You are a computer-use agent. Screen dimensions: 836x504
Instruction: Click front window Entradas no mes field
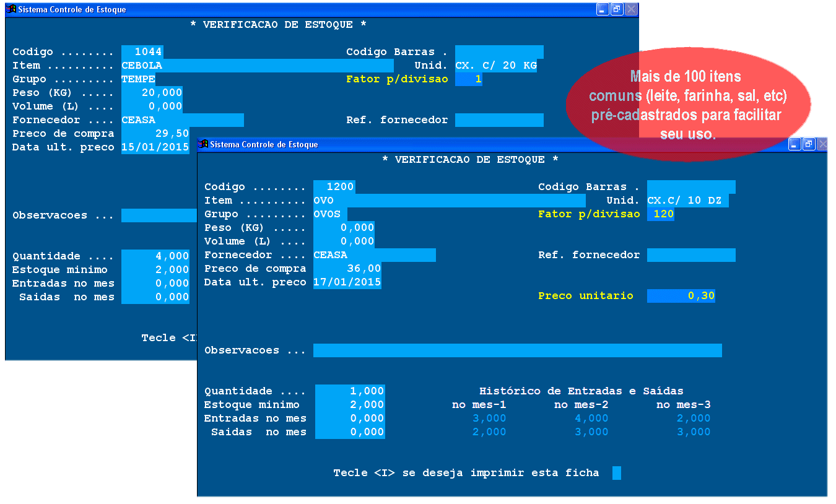pos(350,419)
